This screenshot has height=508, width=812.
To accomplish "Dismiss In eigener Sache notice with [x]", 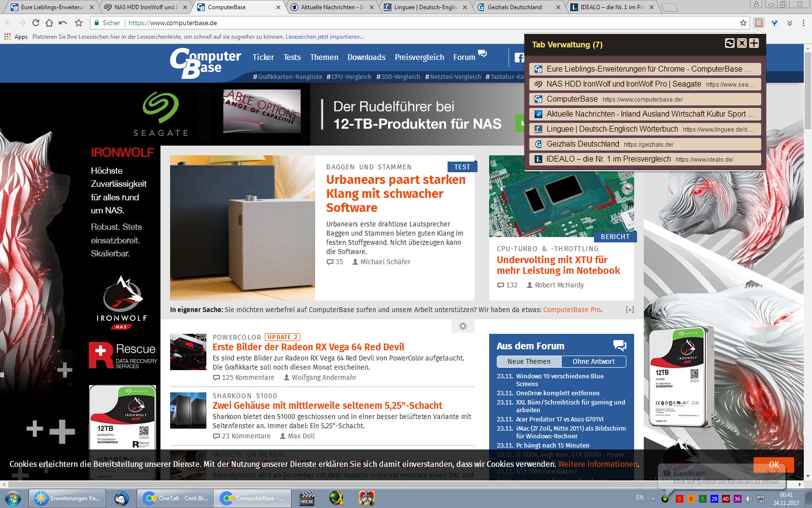I will coord(629,310).
